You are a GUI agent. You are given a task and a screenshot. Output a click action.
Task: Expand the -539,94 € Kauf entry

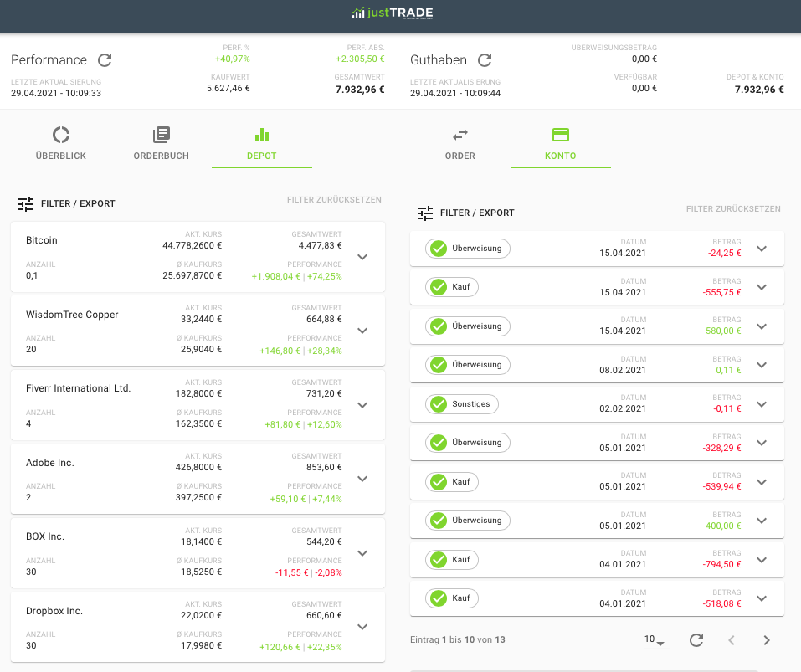(762, 481)
